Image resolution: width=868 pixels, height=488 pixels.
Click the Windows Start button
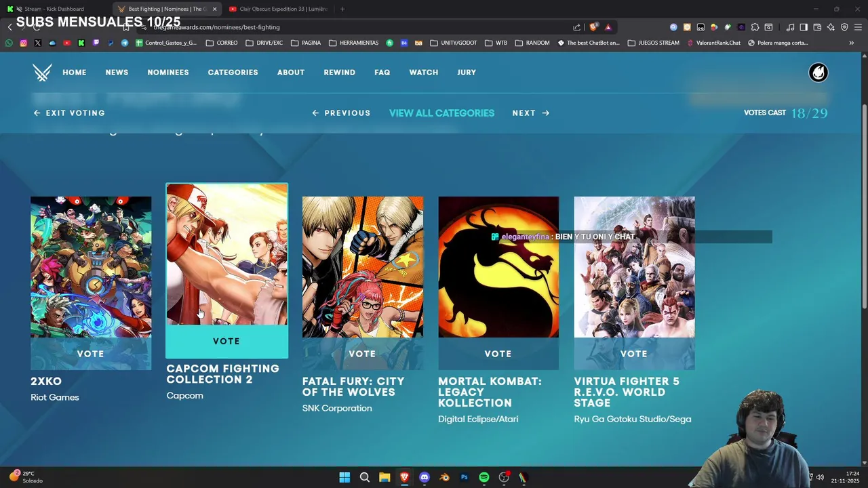[x=344, y=477]
